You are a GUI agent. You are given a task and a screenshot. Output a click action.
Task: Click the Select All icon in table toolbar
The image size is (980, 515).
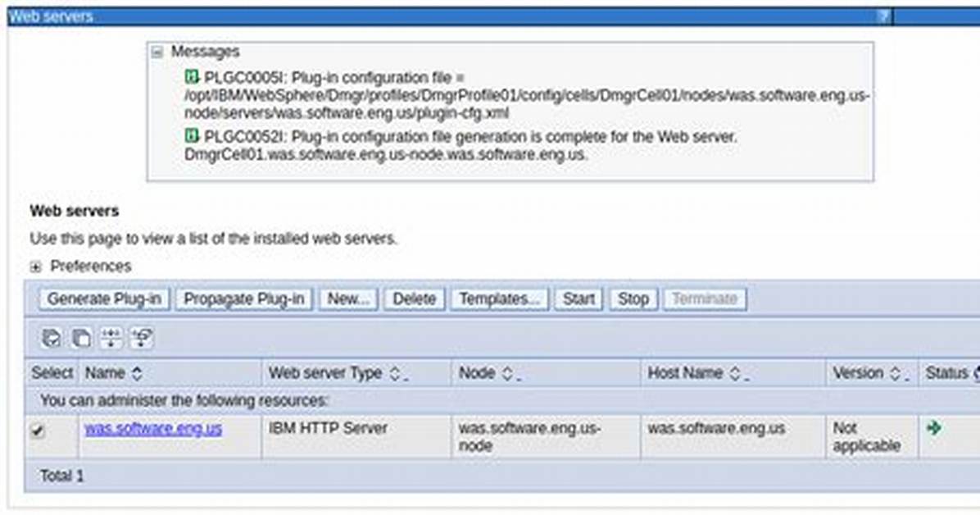(x=51, y=338)
